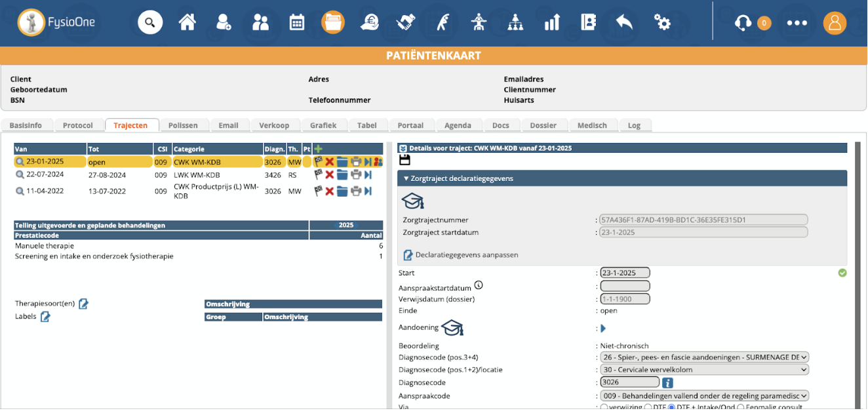Go to the home dashboard icon
This screenshot has width=868, height=417.
tap(187, 23)
